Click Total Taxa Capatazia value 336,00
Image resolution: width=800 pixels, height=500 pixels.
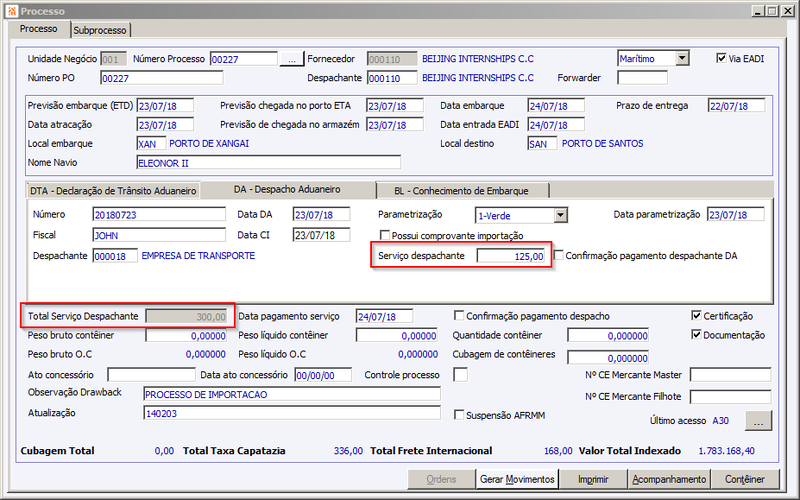[x=348, y=451]
